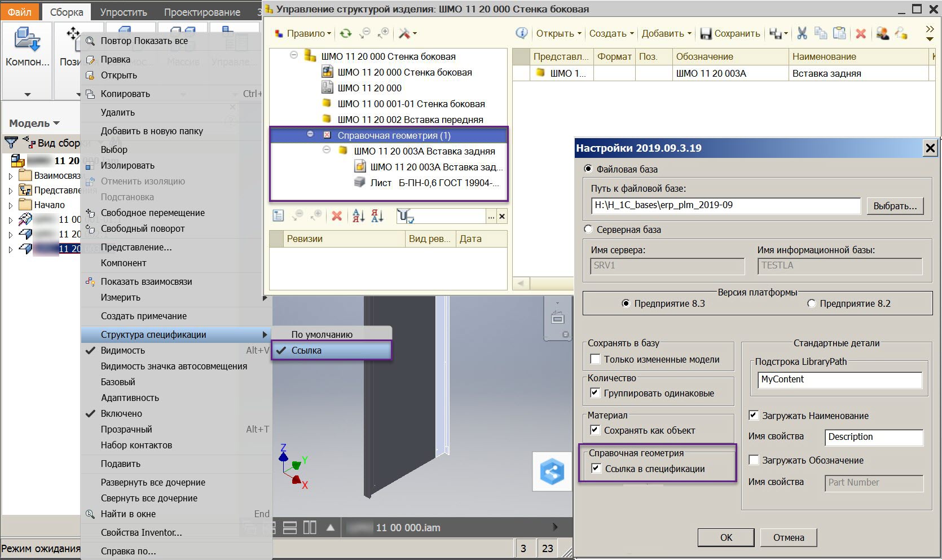The height and width of the screenshot is (560, 942).
Task: Click the Путь к файловой базе field
Action: 726,205
